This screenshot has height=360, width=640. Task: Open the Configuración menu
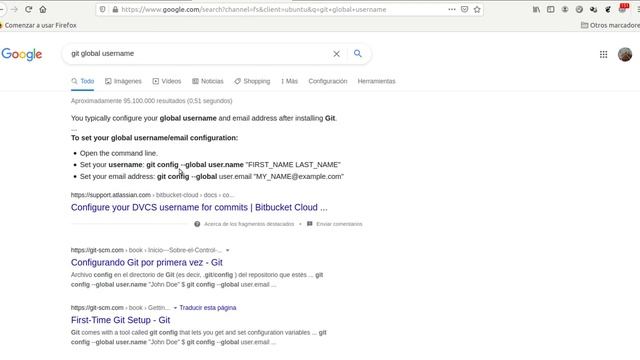click(328, 81)
